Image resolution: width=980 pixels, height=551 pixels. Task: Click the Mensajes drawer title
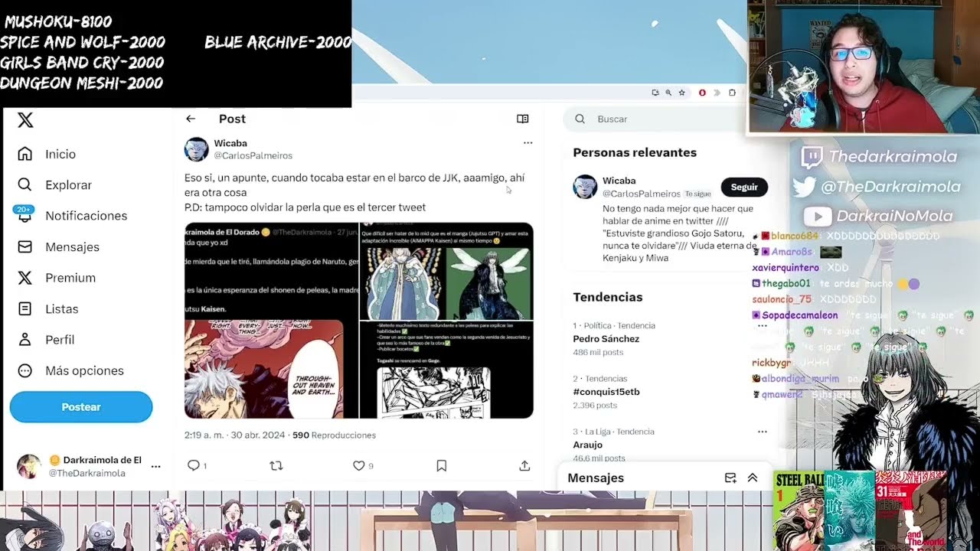[x=596, y=478]
